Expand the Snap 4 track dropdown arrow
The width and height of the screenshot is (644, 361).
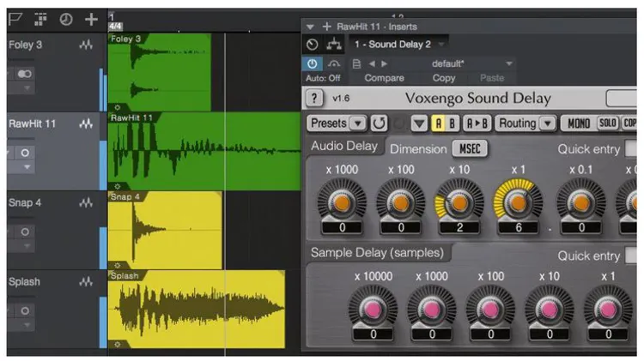[27, 246]
